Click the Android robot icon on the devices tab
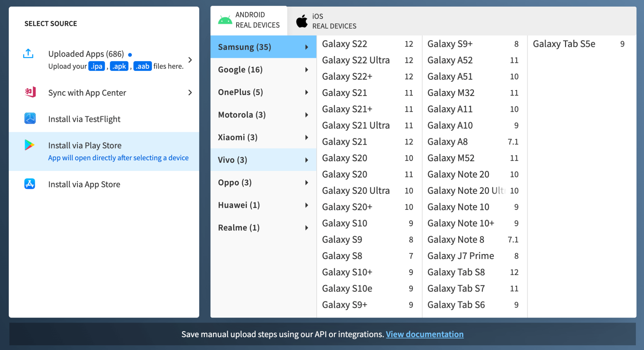 pos(224,20)
